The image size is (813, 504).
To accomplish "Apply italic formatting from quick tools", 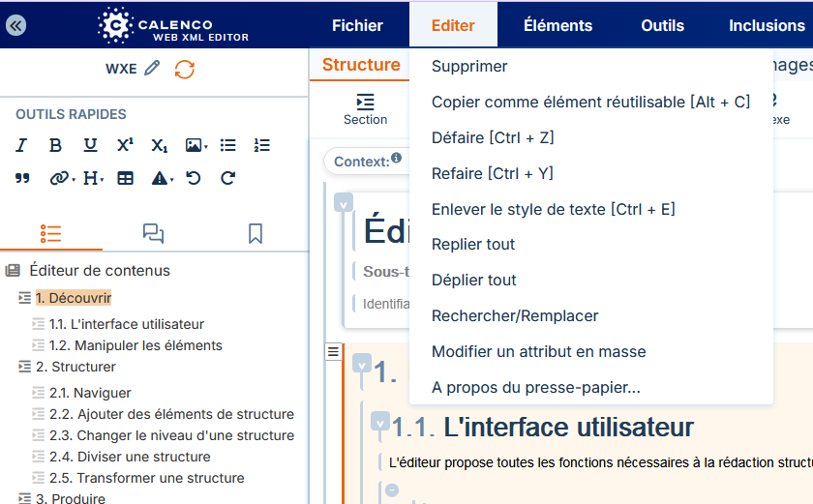I will coord(21,145).
